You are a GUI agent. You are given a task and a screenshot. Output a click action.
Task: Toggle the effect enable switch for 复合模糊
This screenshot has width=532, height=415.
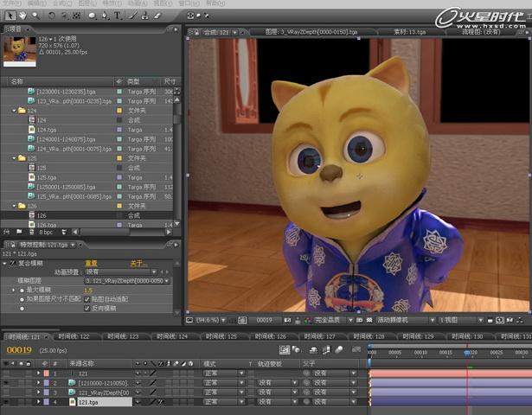[x=13, y=264]
